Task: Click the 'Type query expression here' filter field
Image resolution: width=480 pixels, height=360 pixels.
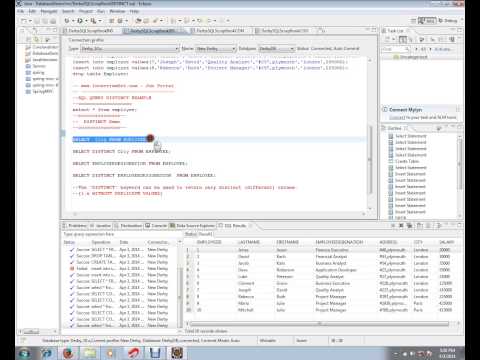Action: tap(122, 234)
